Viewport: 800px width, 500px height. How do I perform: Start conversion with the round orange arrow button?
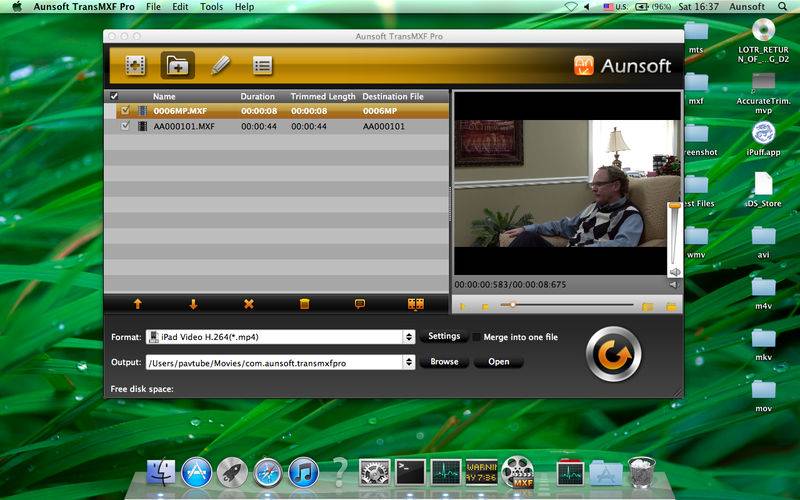(613, 354)
